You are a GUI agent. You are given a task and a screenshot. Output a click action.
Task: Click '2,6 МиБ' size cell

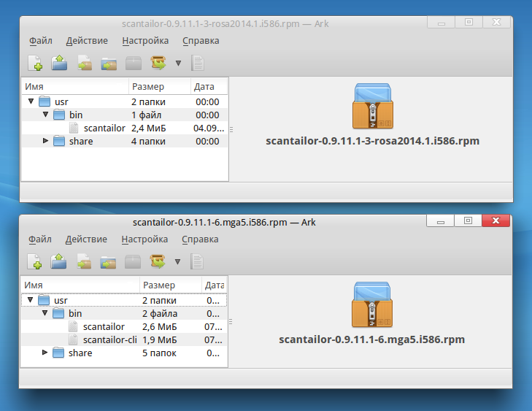tap(160, 327)
